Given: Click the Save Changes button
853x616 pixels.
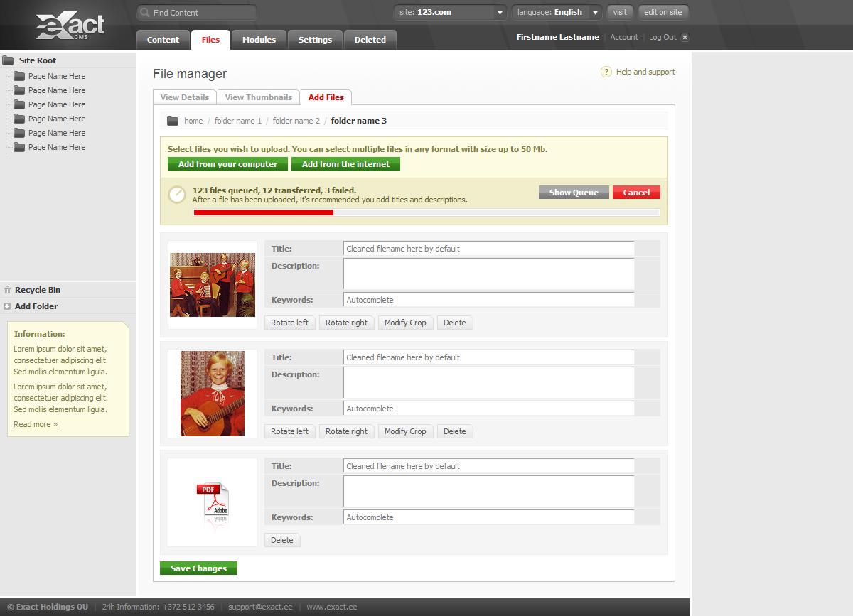Looking at the screenshot, I should tap(198, 568).
